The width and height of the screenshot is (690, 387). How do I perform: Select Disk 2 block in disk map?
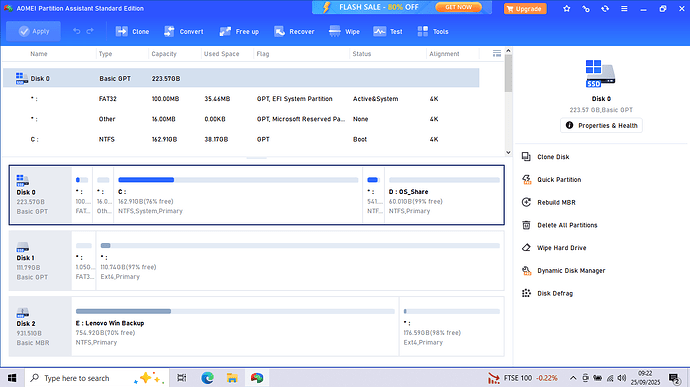40,326
